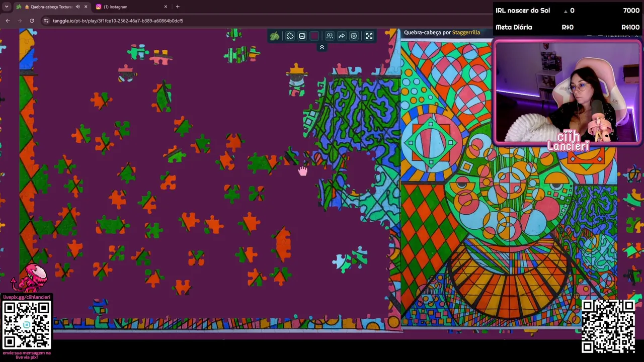The height and width of the screenshot is (362, 644).
Task: Collapse the puzzle toolbar with the double chevron
Action: pos(322,47)
